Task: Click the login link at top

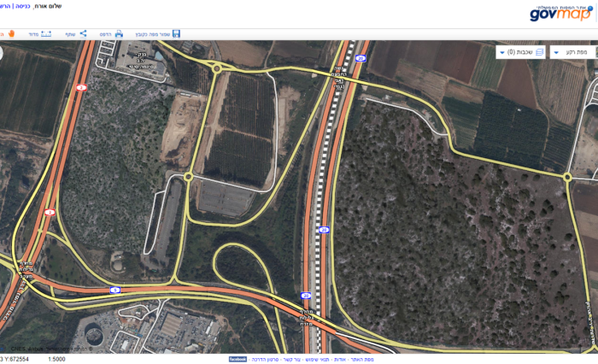Action: (22, 7)
